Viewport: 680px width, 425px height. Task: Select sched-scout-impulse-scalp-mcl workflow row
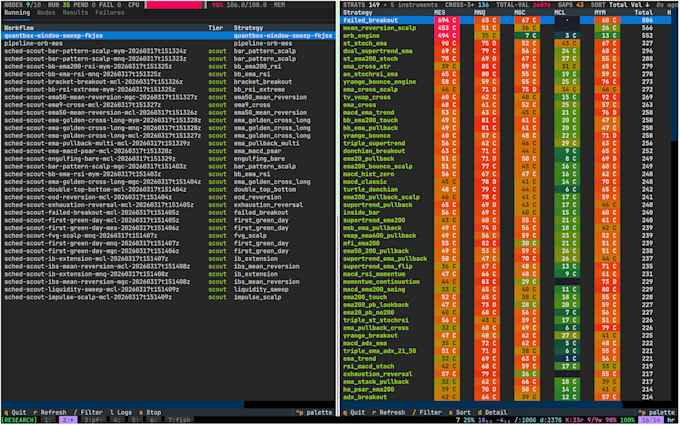[168, 297]
